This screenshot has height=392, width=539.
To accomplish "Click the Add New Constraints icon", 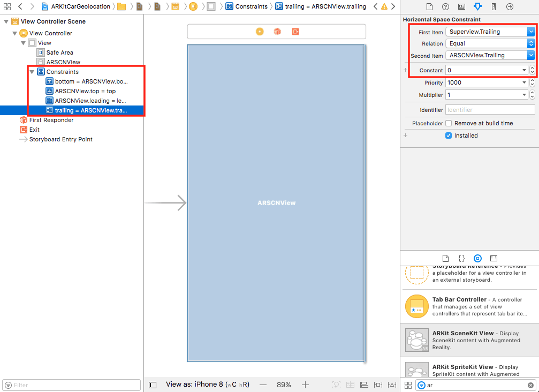I will click(378, 385).
